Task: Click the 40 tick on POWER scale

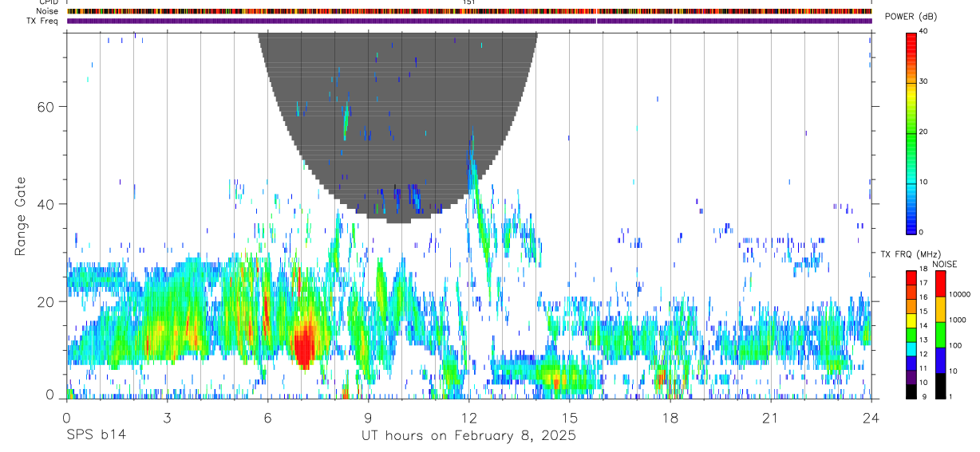Action: 923,32
